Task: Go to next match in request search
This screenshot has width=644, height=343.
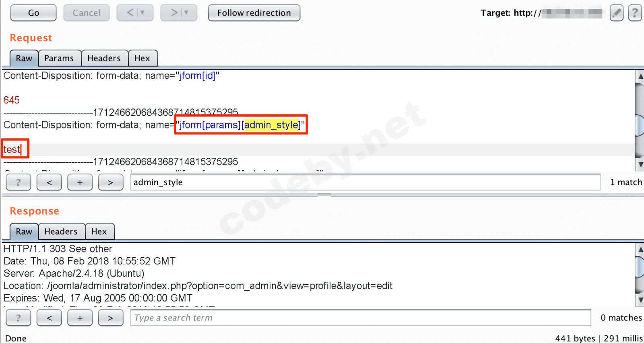Action: [111, 182]
